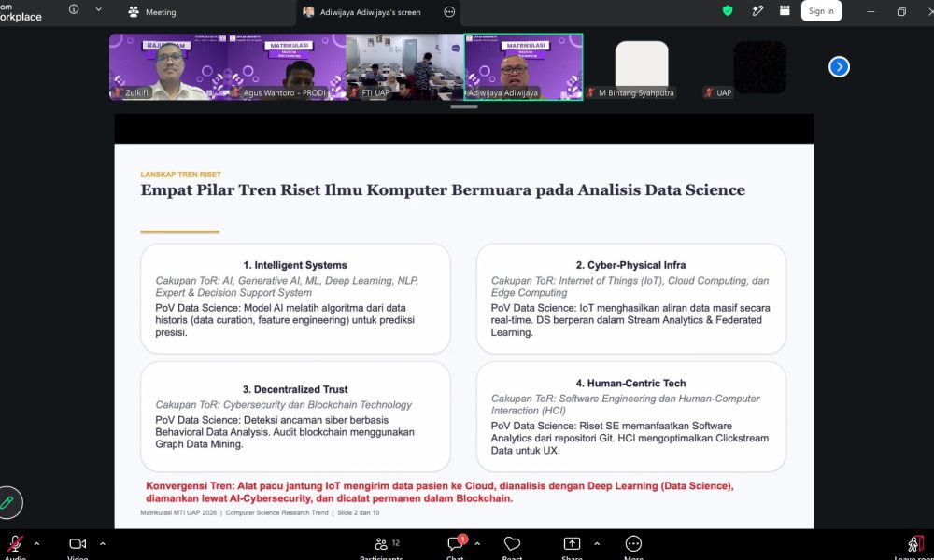This screenshot has width=934, height=560.
Task: Select Zulkifli participant video thumbnail
Action: point(168,66)
